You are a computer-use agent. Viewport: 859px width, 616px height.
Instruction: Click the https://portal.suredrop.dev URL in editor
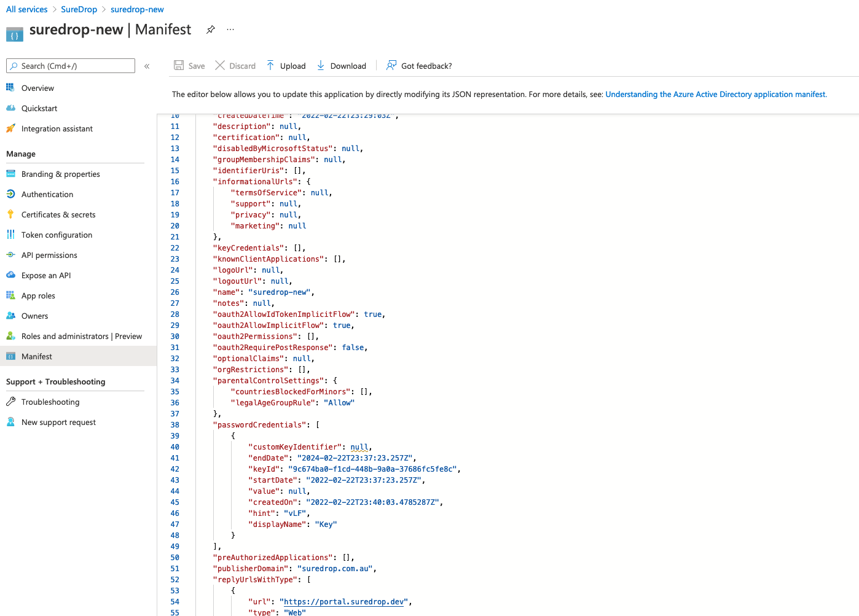pyautogui.click(x=344, y=602)
